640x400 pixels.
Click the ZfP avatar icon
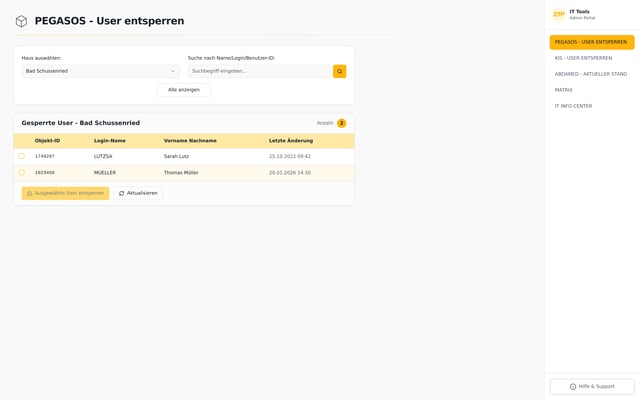tap(558, 14)
